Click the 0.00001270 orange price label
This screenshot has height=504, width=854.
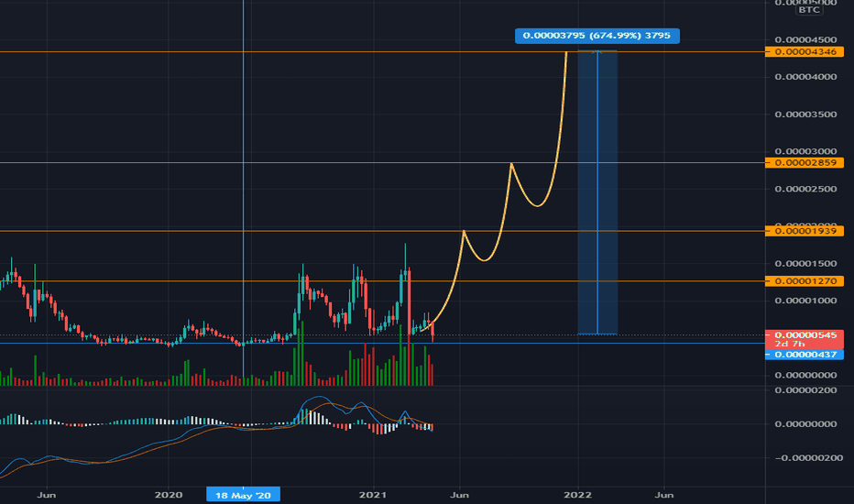[x=804, y=281]
